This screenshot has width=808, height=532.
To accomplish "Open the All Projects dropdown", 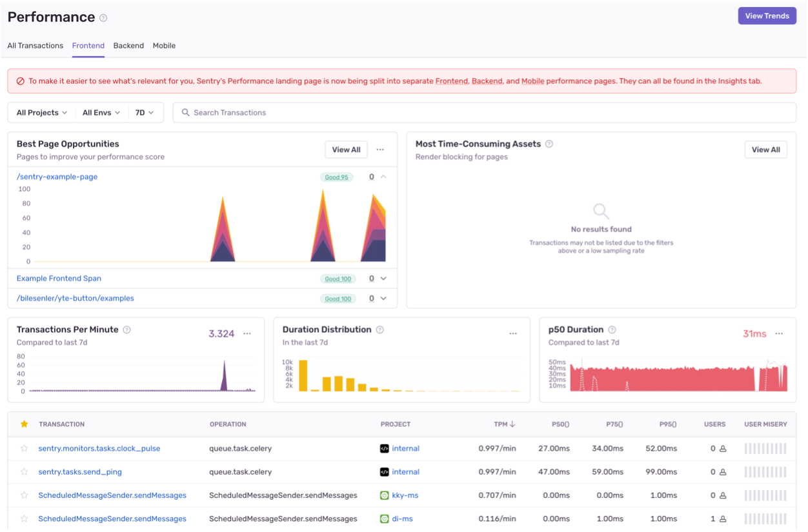I will point(42,112).
